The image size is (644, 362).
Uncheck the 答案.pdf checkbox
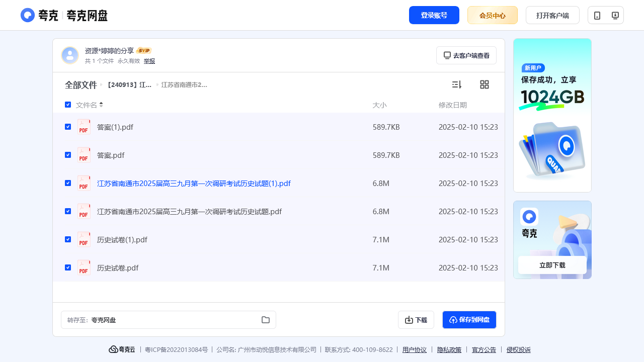click(68, 155)
